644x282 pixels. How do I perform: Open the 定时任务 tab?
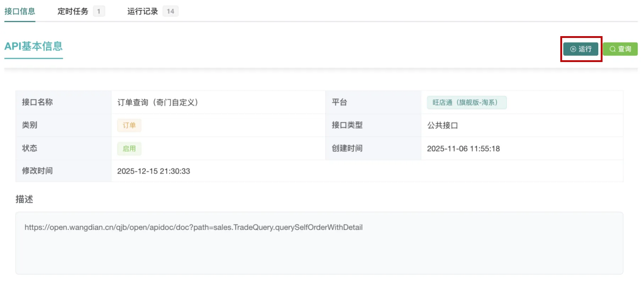(73, 11)
